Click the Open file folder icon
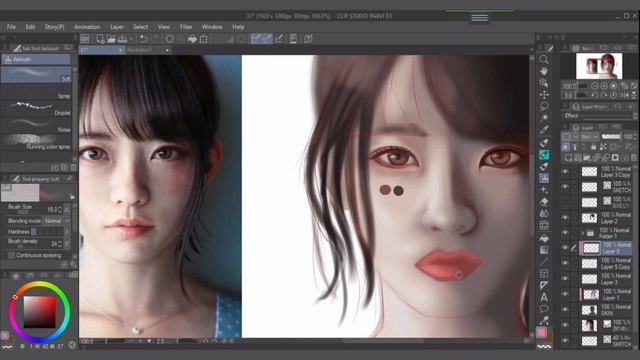Image resolution: width=640 pixels, height=360 pixels. point(111,39)
